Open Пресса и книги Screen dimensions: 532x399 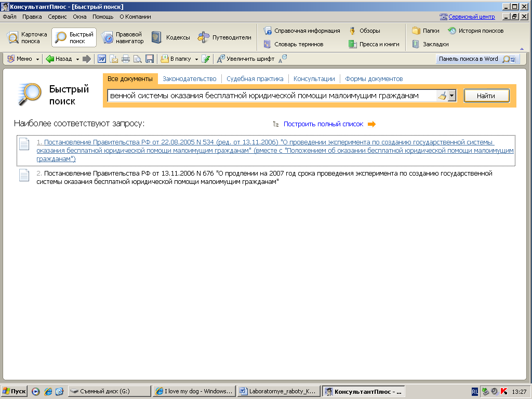coord(374,44)
